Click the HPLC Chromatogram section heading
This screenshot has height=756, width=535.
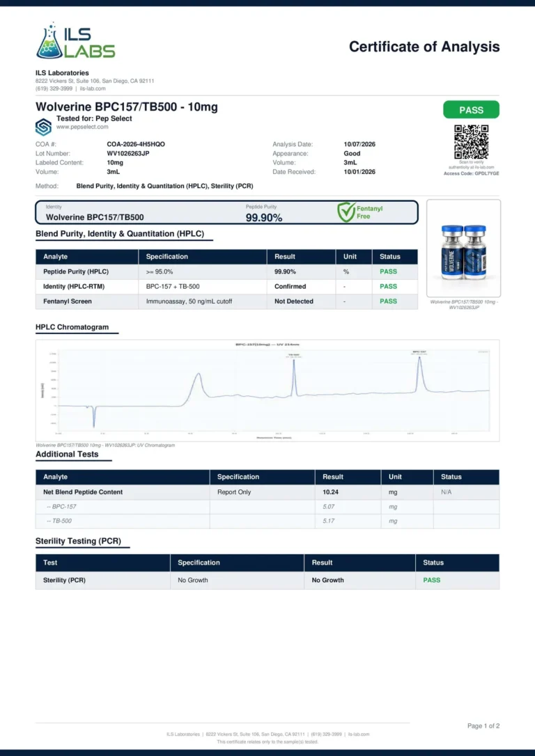click(72, 327)
